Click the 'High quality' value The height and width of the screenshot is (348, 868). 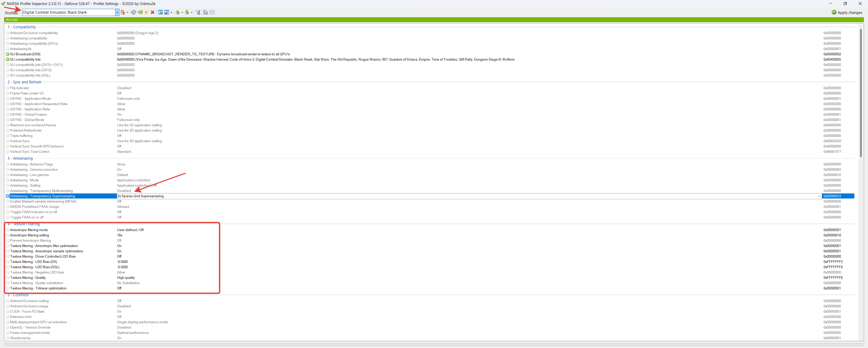coord(126,278)
